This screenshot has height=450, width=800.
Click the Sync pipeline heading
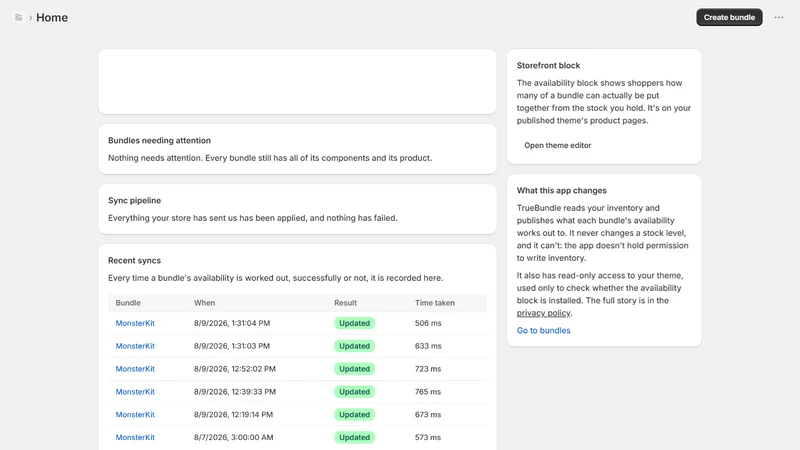point(135,201)
